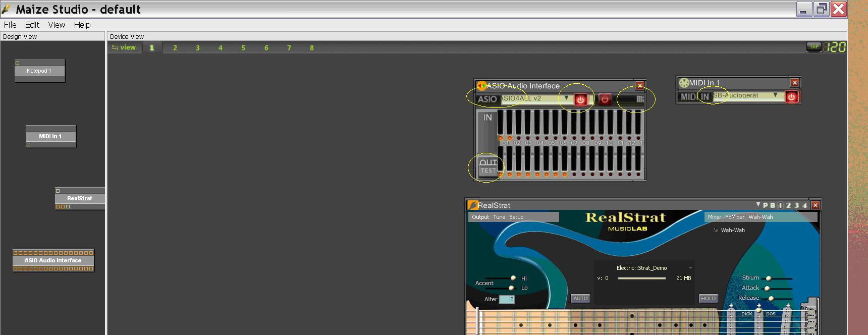This screenshot has height=335, width=868.
Task: Open the Setup tab in RealStrat
Action: 516,217
